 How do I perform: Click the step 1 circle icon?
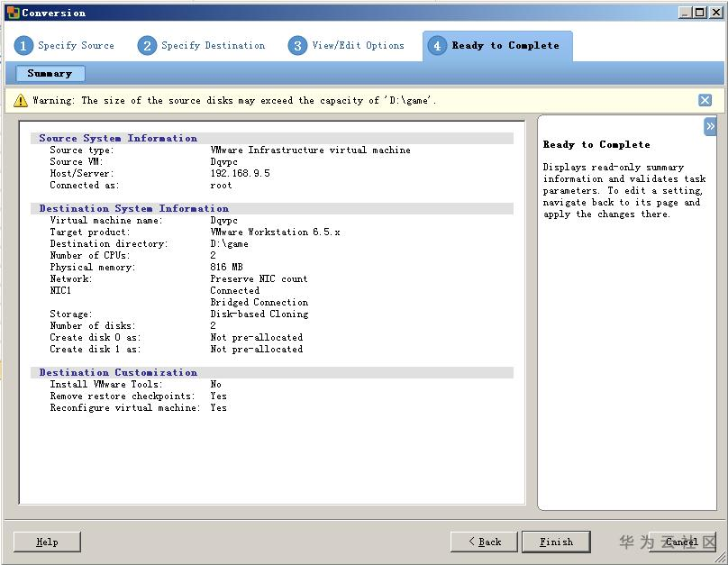[23, 45]
